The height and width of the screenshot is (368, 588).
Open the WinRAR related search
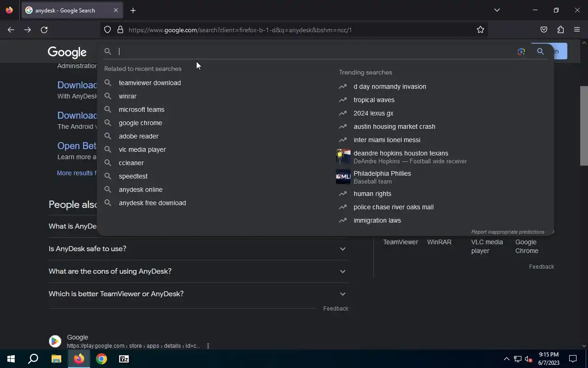click(439, 242)
